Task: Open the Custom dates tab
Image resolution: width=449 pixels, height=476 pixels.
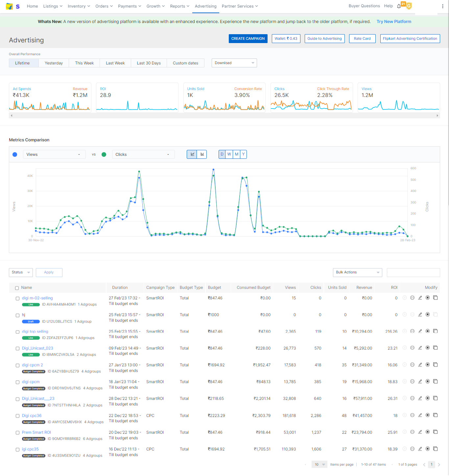Action: (x=186, y=63)
